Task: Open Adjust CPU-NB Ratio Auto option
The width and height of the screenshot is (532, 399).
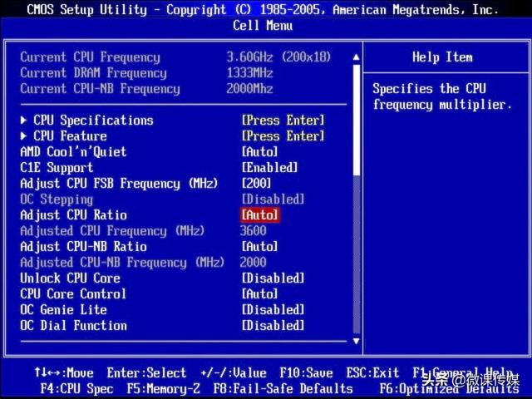Action: point(259,247)
